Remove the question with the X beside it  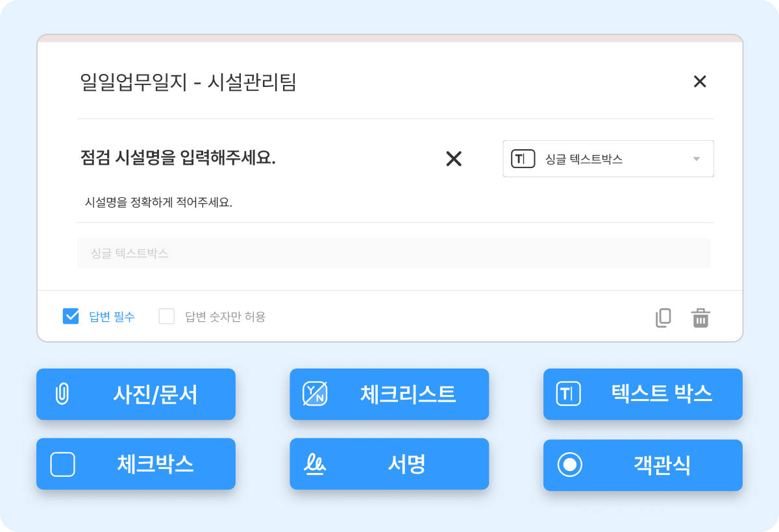(x=454, y=158)
